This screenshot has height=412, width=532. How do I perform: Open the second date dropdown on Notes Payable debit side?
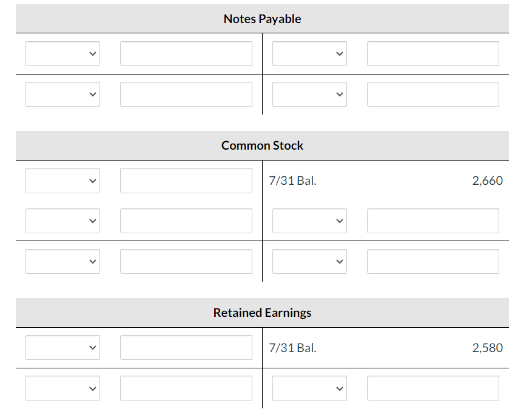tap(62, 94)
